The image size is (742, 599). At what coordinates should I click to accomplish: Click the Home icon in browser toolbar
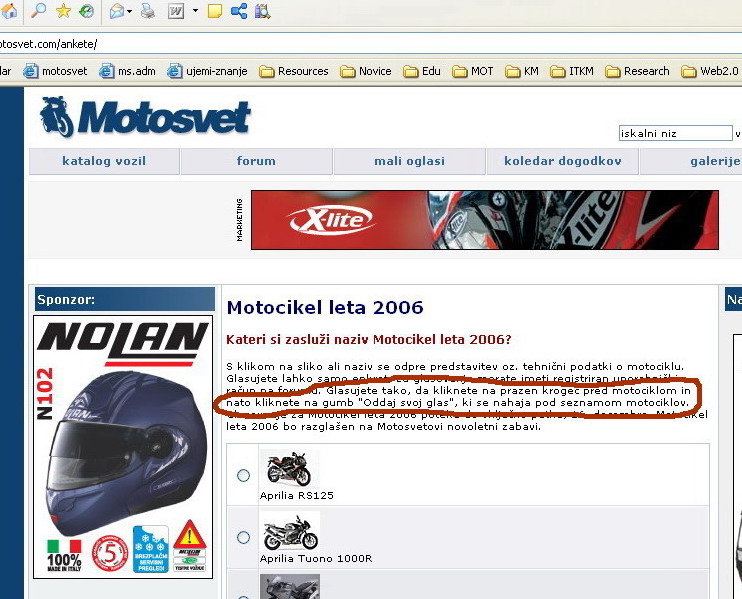(9, 10)
